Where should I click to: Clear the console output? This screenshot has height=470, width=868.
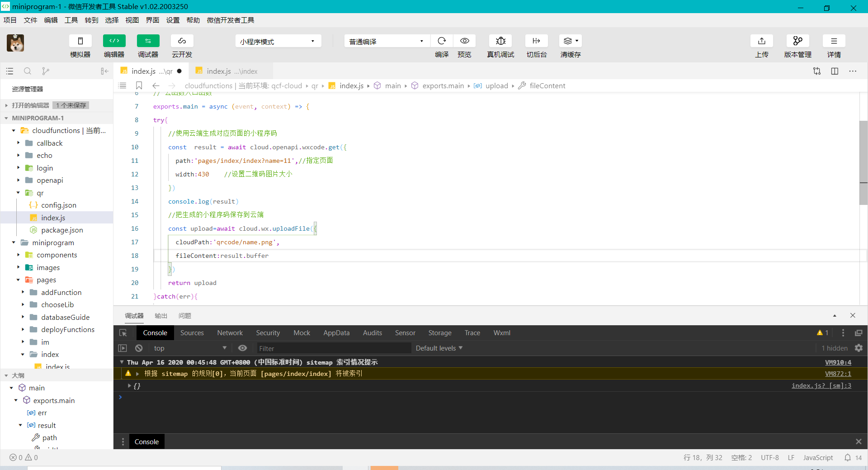(x=139, y=348)
